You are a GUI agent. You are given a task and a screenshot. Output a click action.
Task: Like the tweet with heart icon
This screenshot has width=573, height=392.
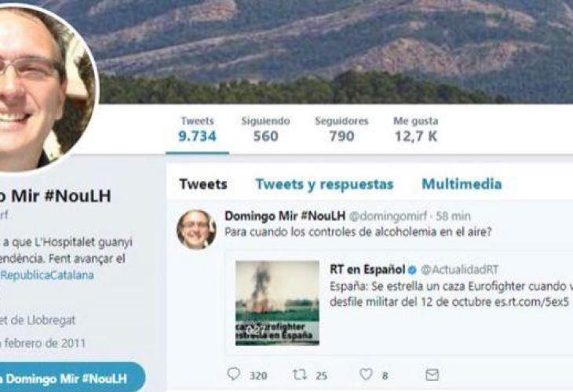366,374
